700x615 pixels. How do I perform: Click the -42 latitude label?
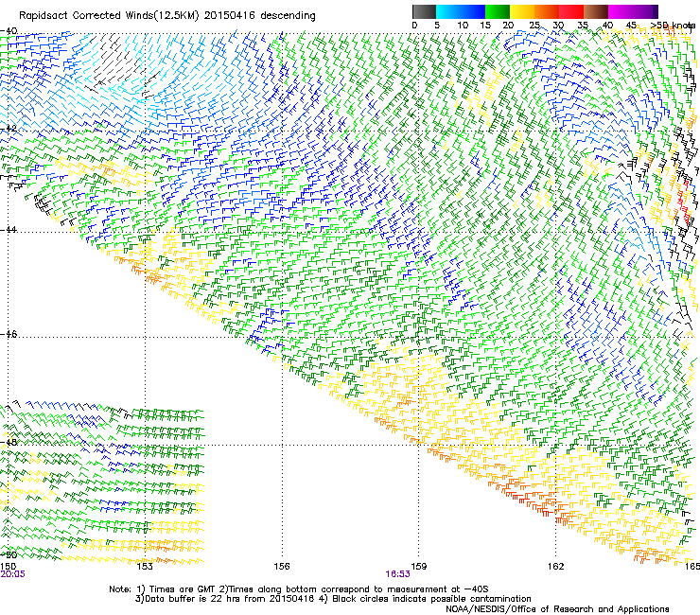pos(9,129)
